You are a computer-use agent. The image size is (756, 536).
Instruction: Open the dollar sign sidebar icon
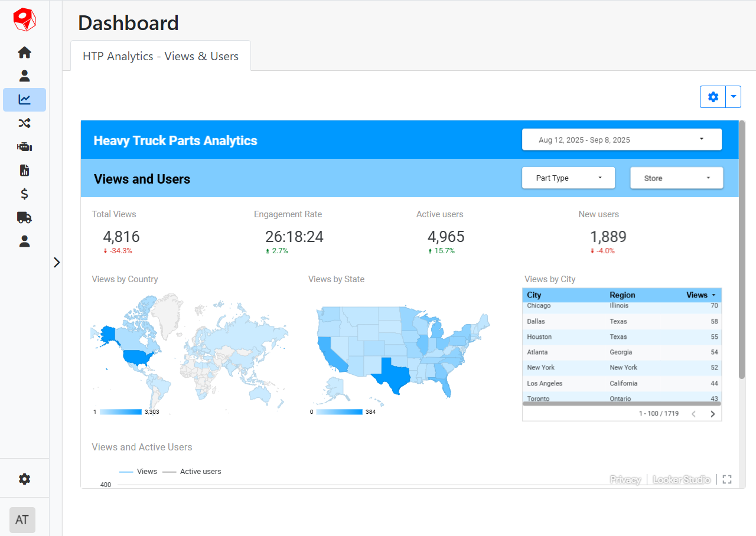click(24, 194)
